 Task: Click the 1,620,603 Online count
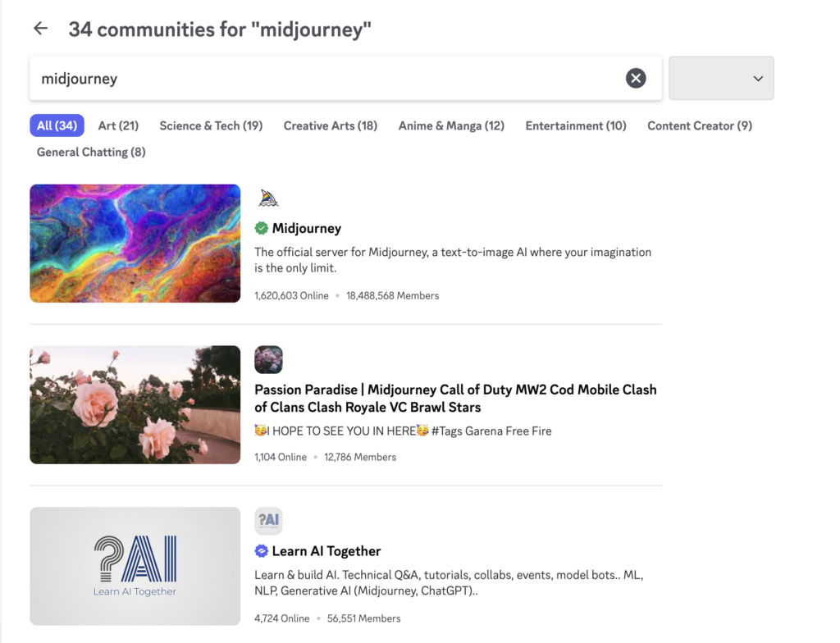point(291,295)
